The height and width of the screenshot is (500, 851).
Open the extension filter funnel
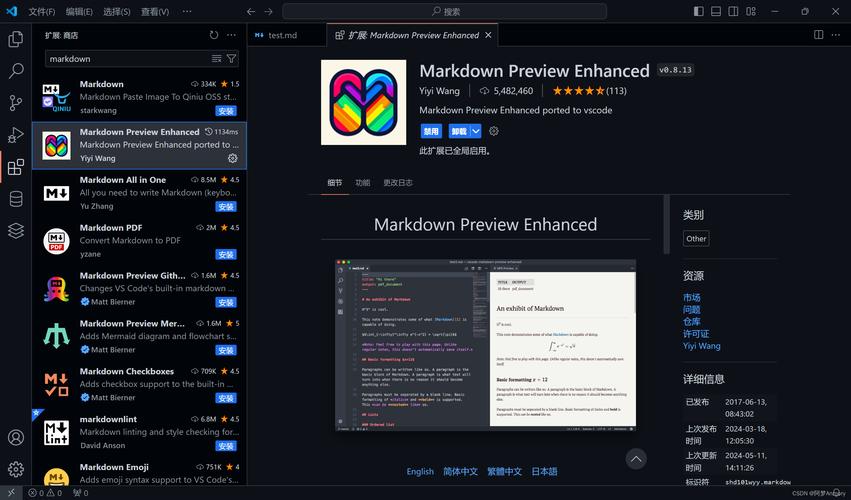[231, 59]
